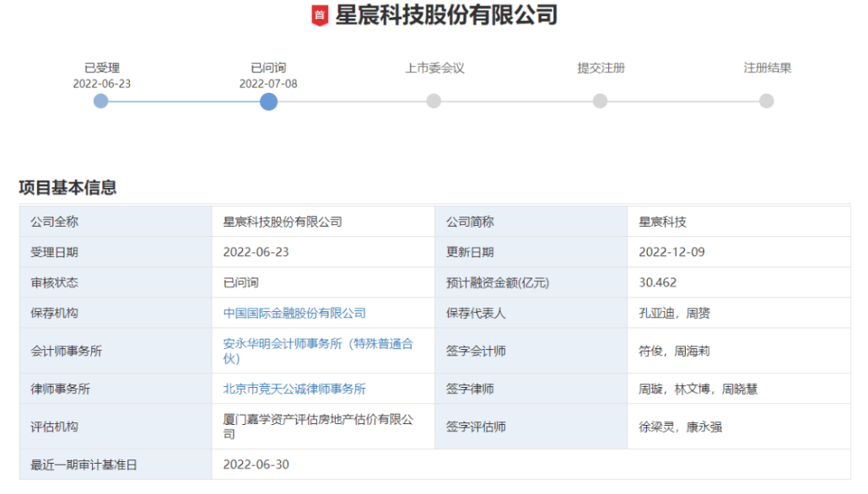Click the 会计师事务所 row label
The width and height of the screenshot is (868, 494).
click(x=67, y=351)
